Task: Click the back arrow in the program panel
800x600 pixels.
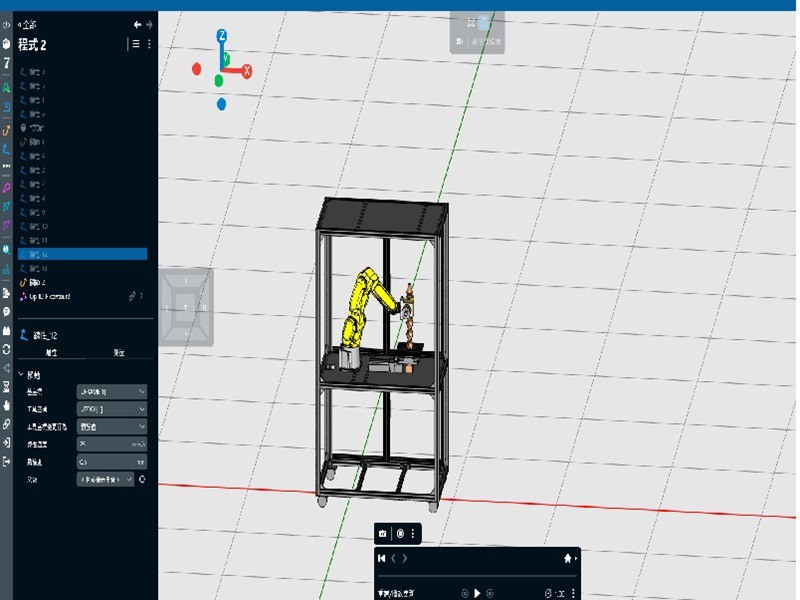Action: point(137,24)
